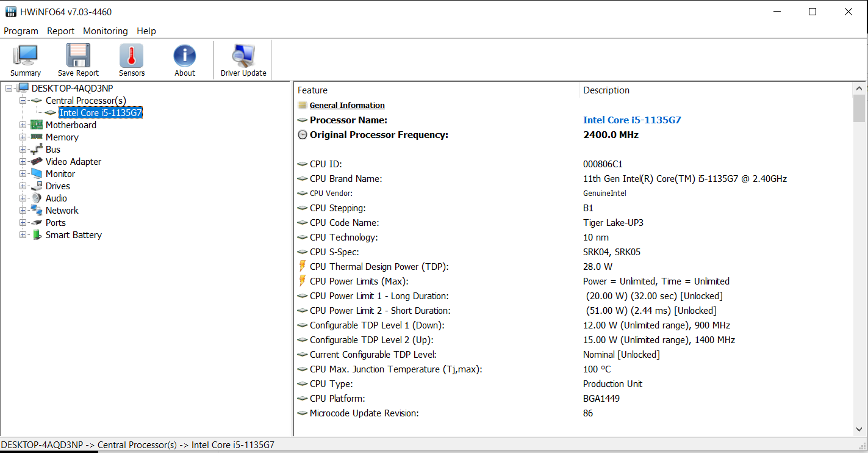Screen dimensions: 868x453
Task: Collapse the Central Processor(s) node
Action: (23, 101)
